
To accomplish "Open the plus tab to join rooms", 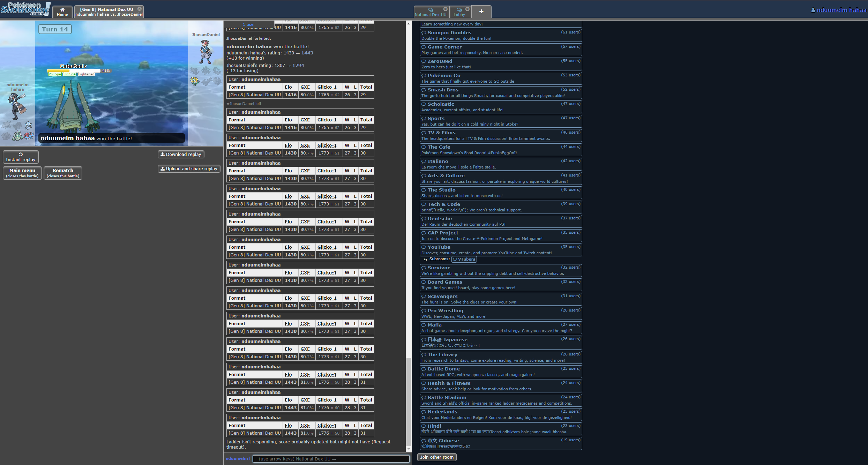I will (x=481, y=12).
